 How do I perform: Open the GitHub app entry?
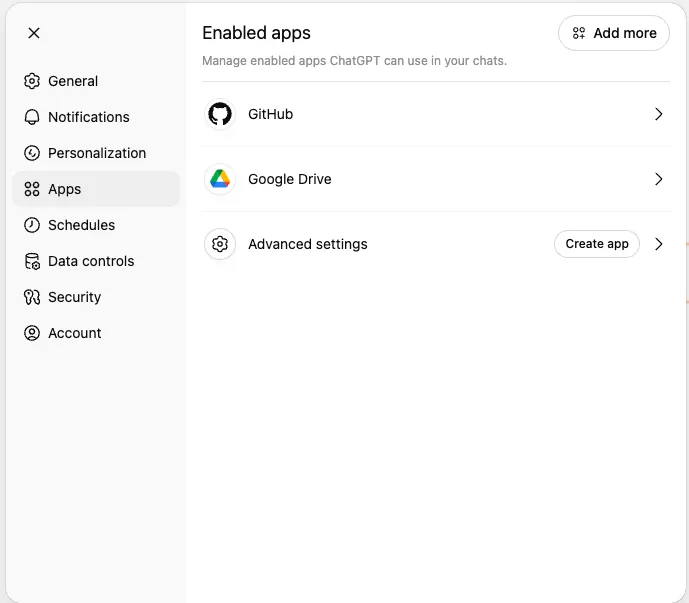[x=436, y=114]
